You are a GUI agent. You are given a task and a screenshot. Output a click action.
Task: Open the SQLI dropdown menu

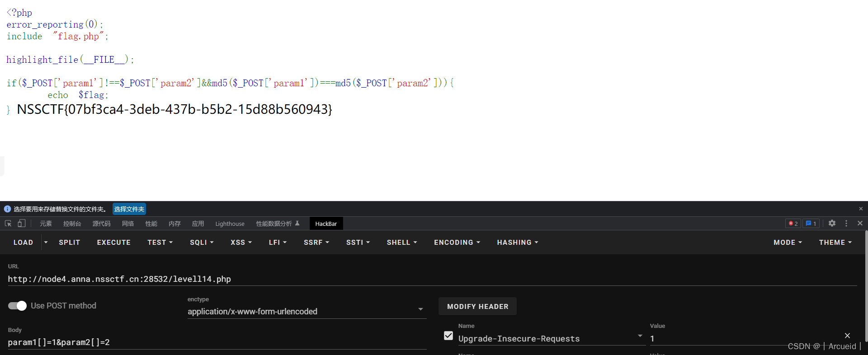(x=202, y=243)
